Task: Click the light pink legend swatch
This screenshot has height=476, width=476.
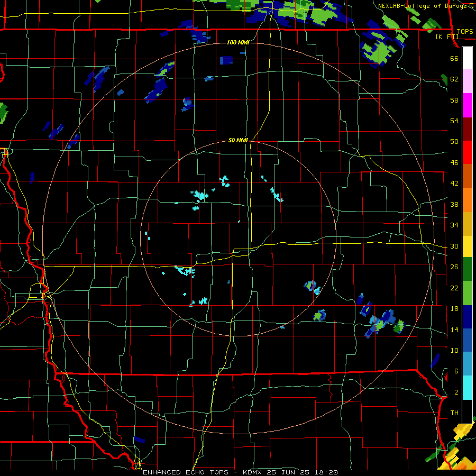Action: tap(467, 81)
